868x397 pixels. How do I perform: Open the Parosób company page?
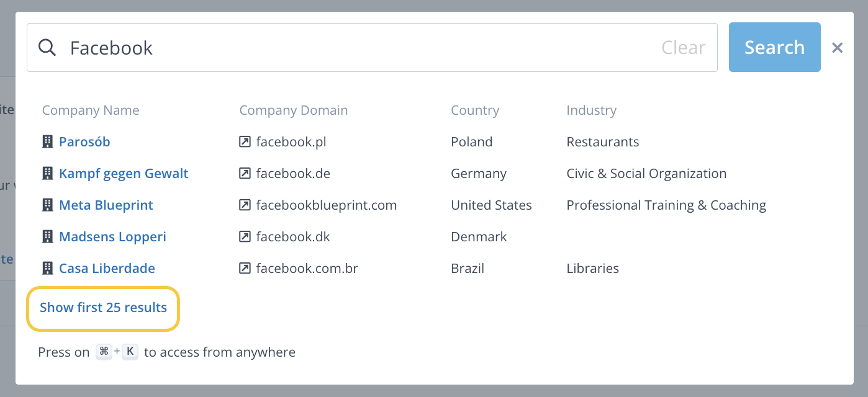click(x=84, y=142)
